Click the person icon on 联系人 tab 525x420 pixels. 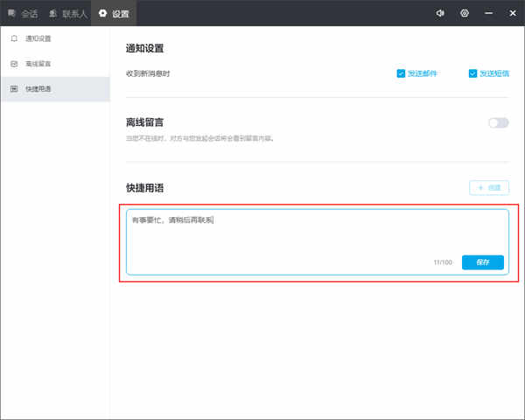coord(52,13)
